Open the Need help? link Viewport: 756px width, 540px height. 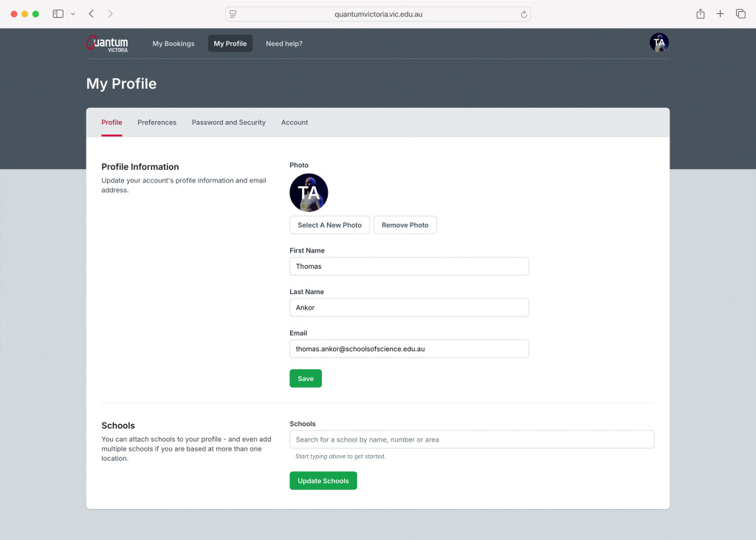(284, 44)
